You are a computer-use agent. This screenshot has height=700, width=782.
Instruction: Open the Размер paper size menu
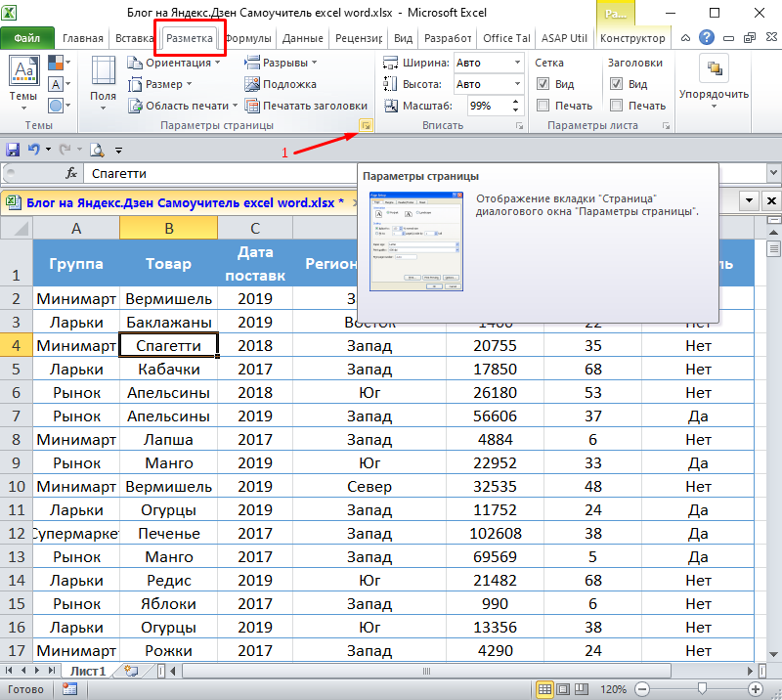(x=159, y=84)
